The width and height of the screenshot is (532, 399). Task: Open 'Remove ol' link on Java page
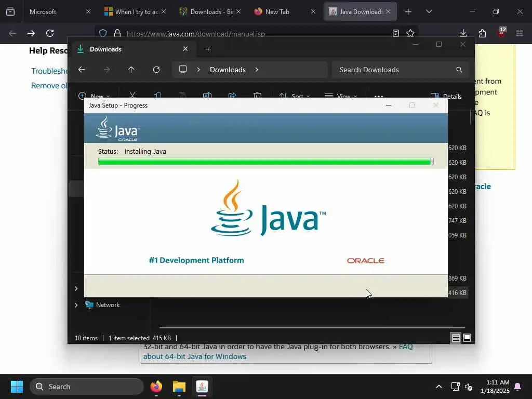coord(49,86)
